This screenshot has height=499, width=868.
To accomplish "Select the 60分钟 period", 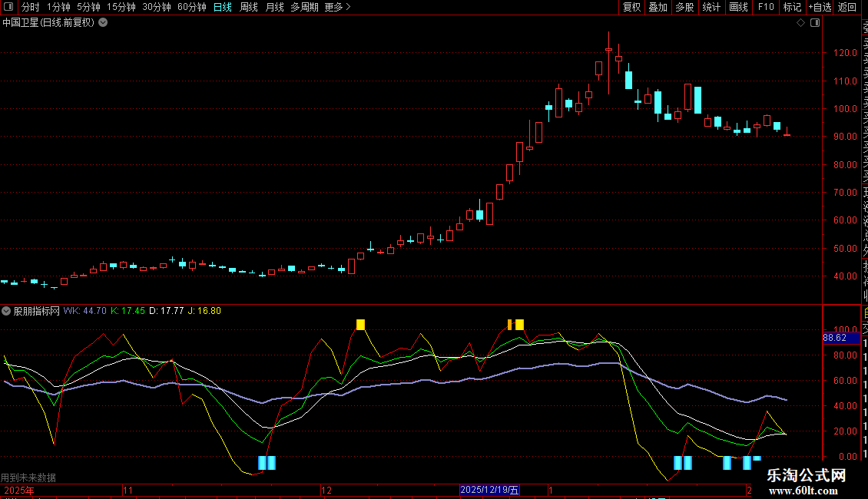I will pos(192,7).
